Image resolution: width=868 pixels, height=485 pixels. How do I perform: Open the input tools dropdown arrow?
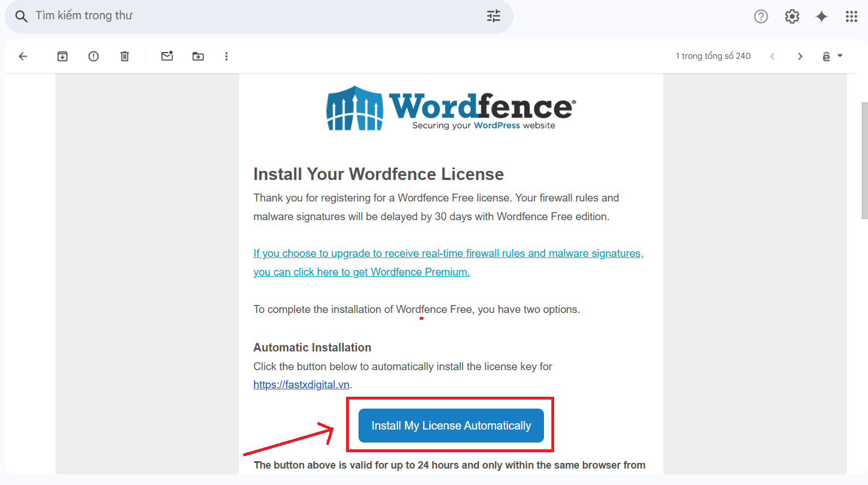click(840, 55)
